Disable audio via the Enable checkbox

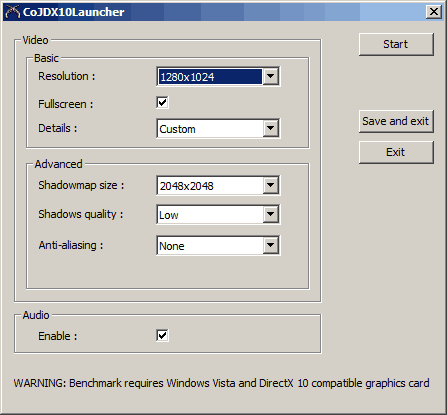click(162, 335)
